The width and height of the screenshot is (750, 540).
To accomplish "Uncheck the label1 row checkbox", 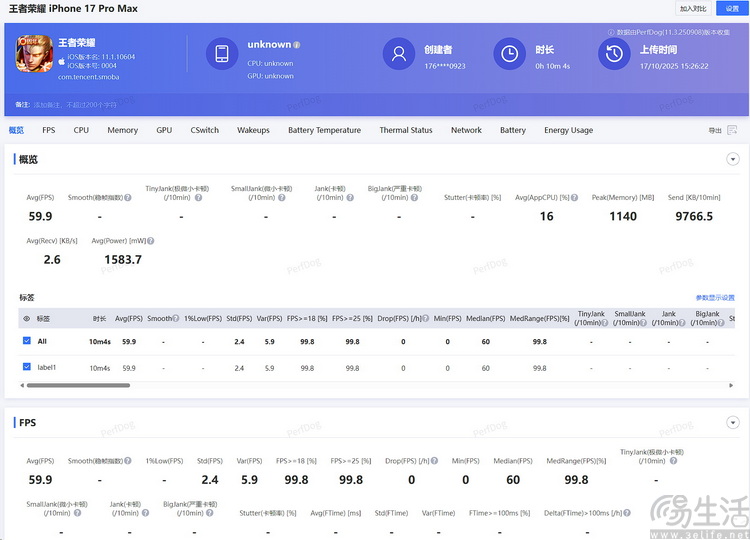I will pyautogui.click(x=27, y=367).
